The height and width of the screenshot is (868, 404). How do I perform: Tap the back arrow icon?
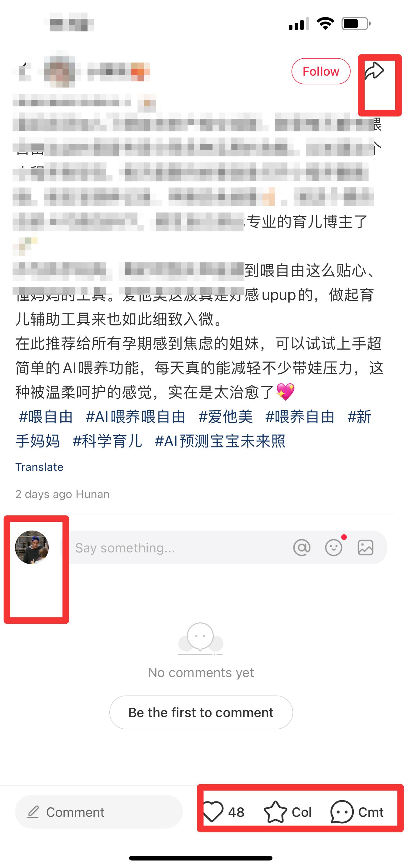click(x=23, y=71)
